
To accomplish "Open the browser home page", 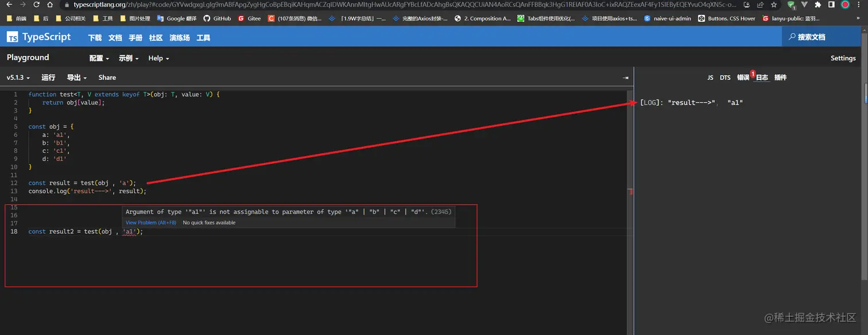I will click(x=51, y=5).
